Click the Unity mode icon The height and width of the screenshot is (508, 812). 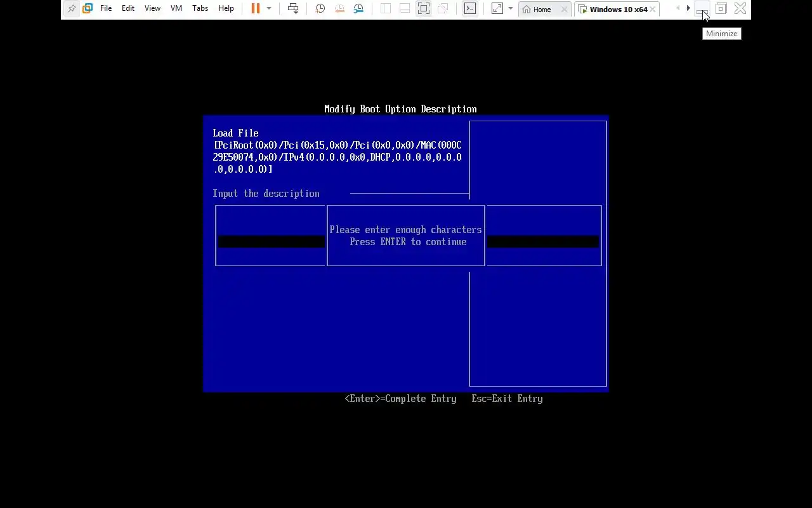pos(443,9)
